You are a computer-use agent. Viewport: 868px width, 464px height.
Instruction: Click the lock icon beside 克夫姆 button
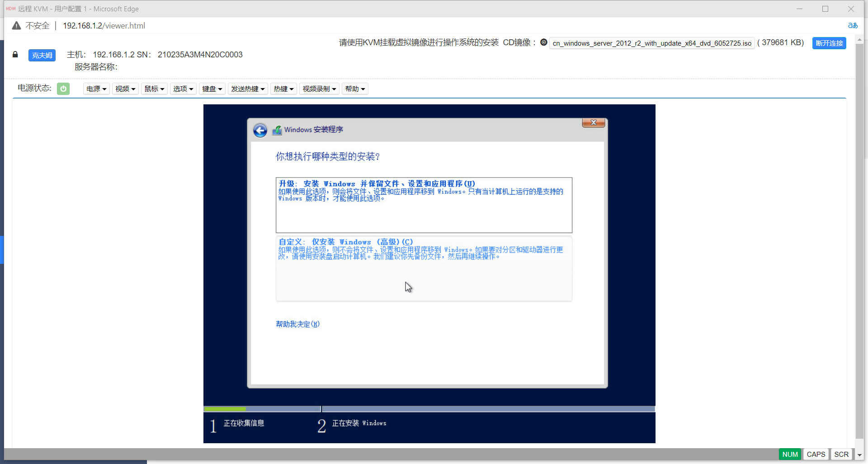pos(15,55)
